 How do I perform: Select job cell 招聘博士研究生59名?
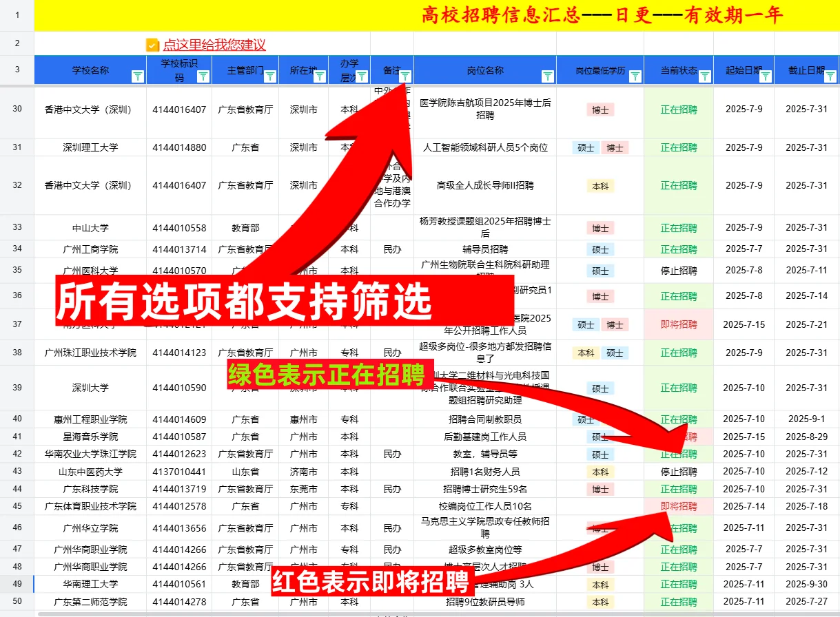485,489
